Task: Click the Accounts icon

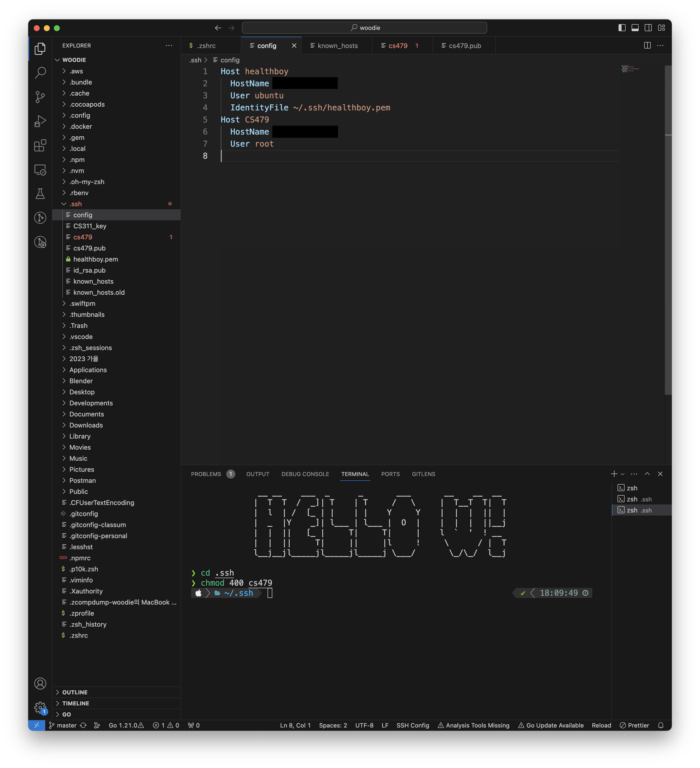Action: click(x=40, y=684)
